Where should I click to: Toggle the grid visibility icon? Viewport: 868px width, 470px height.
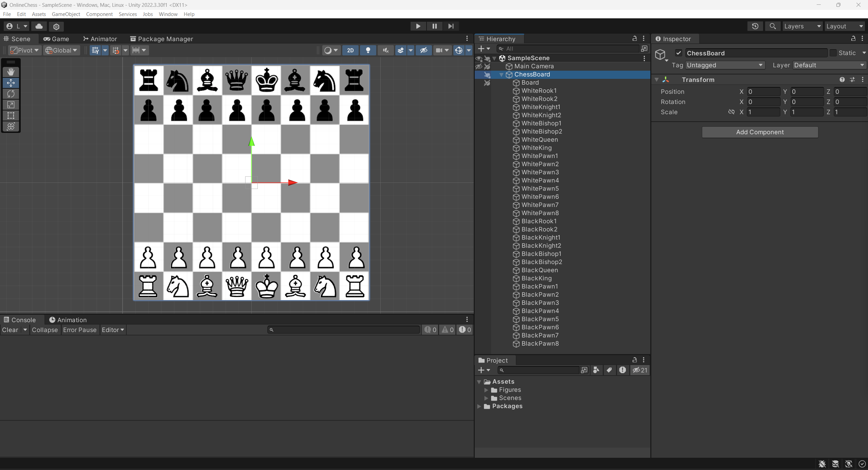[95, 50]
